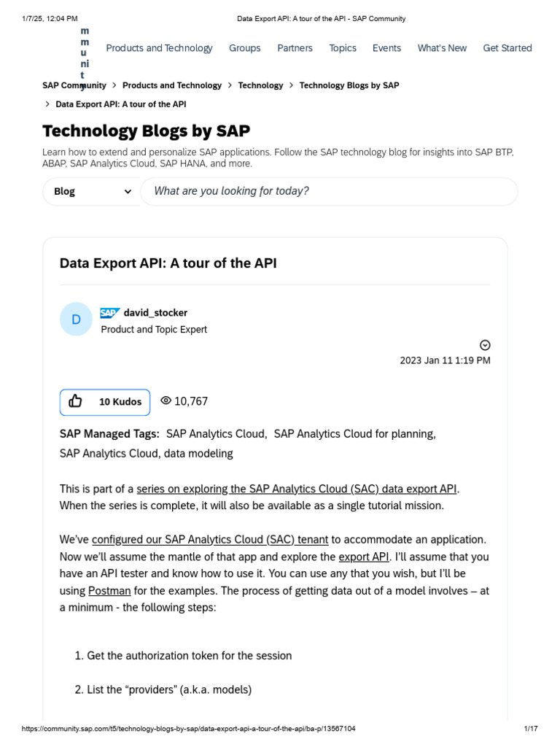Expand the Blog search category dropdown

pyautogui.click(x=92, y=191)
